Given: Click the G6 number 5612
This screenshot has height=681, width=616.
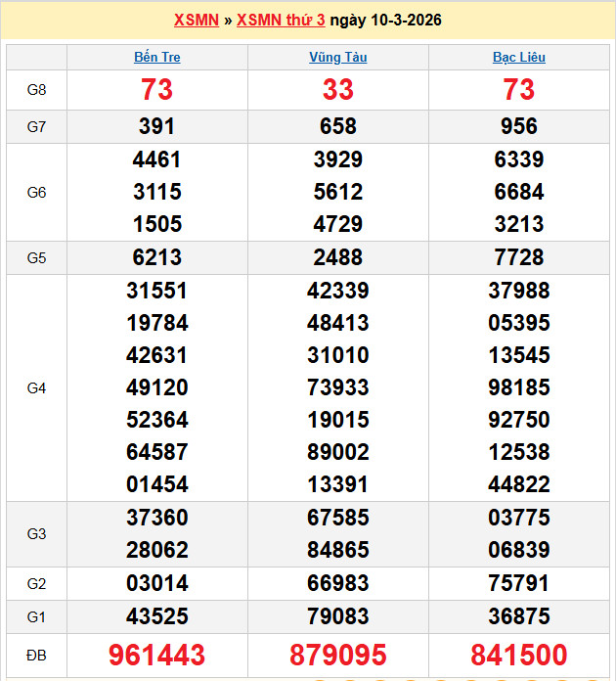Looking at the screenshot, I should coord(337,192).
